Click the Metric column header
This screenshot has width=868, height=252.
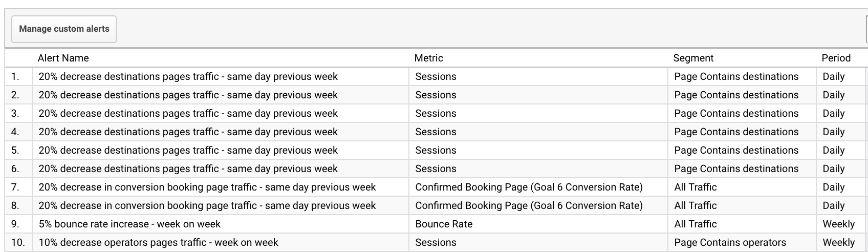pyautogui.click(x=428, y=58)
